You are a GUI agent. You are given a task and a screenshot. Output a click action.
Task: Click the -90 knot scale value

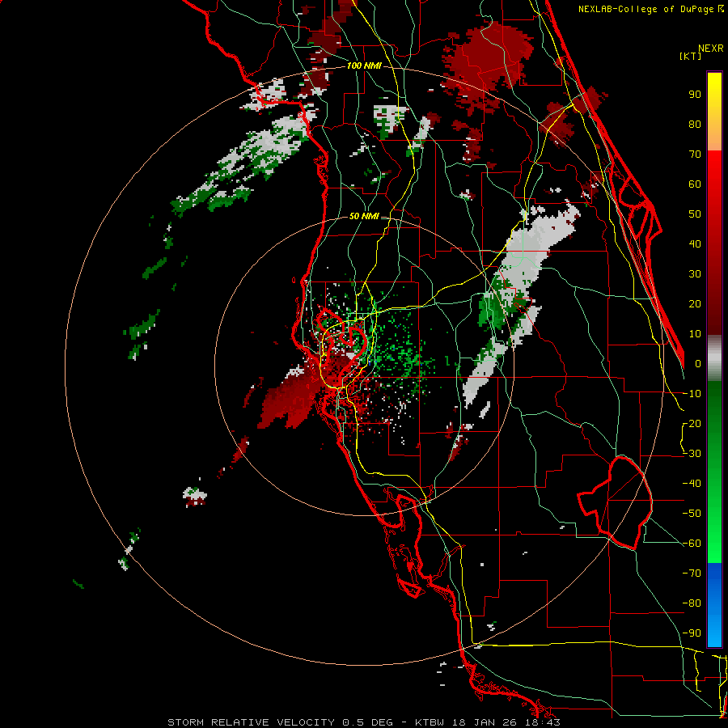coord(692,633)
